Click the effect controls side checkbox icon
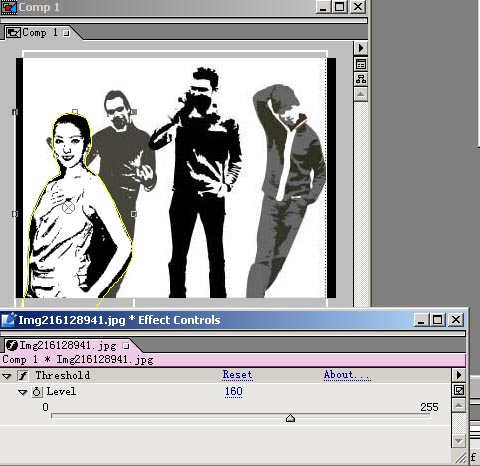This screenshot has width=480, height=466. (459, 390)
